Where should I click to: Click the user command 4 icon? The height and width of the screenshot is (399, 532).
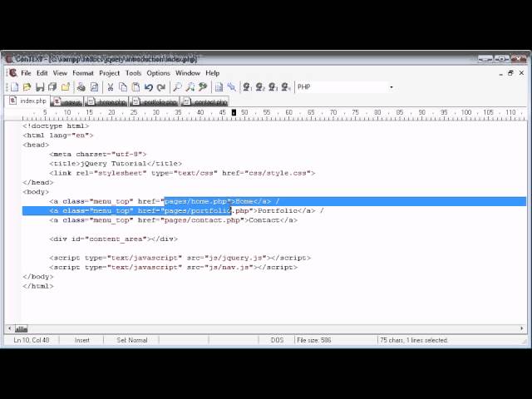(x=286, y=87)
